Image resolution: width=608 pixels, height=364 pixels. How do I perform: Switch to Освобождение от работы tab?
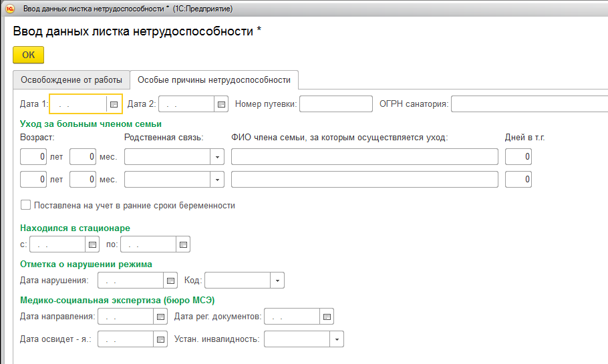pyautogui.click(x=71, y=79)
